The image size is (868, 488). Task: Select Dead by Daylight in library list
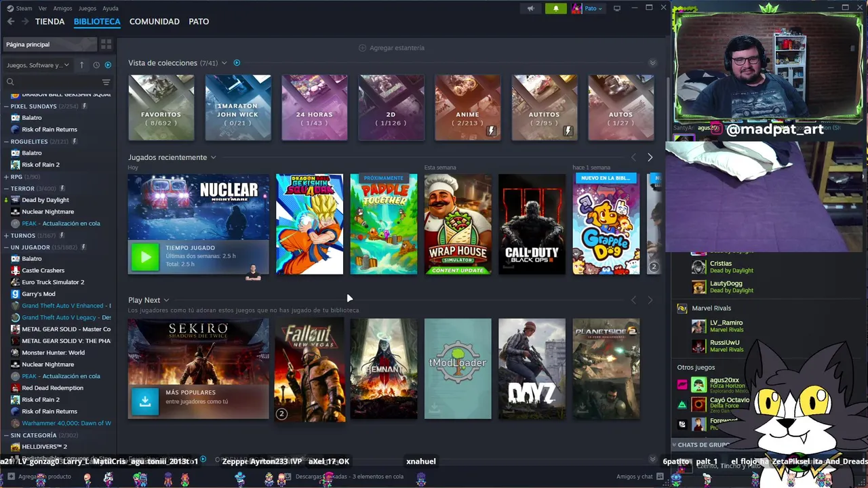click(45, 200)
